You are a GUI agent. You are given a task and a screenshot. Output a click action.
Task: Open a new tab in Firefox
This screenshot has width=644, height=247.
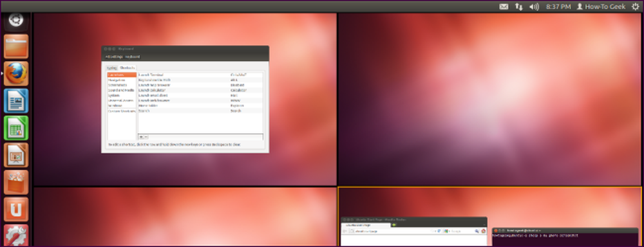395,225
